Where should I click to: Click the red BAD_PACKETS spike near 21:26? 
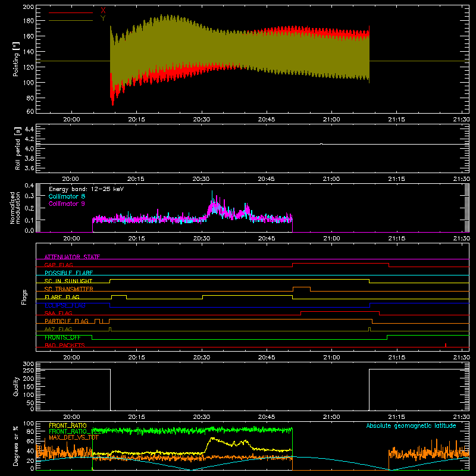(445, 345)
